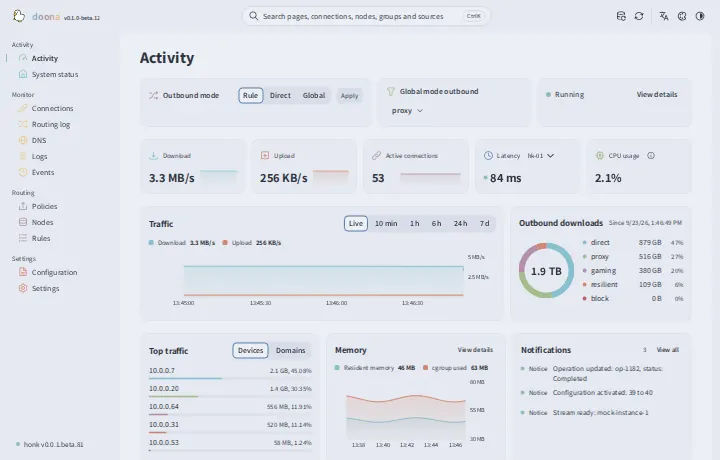This screenshot has width=720, height=460.
Task: Click the Outbound downloads donut chart
Action: (546, 271)
